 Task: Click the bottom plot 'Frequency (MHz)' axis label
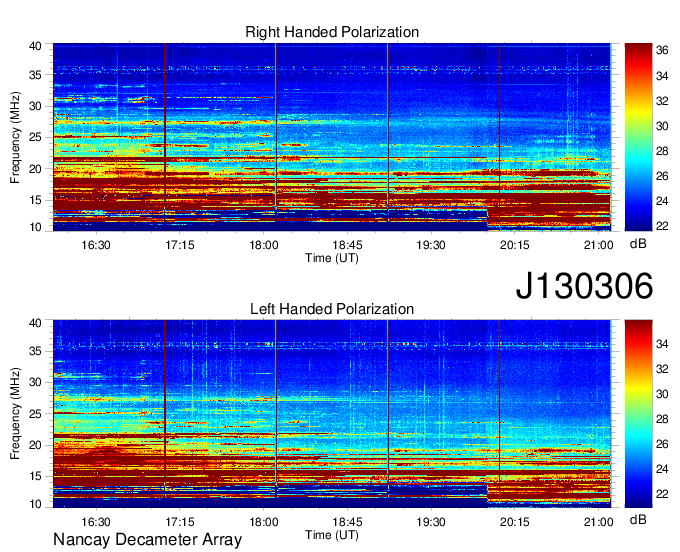15,414
